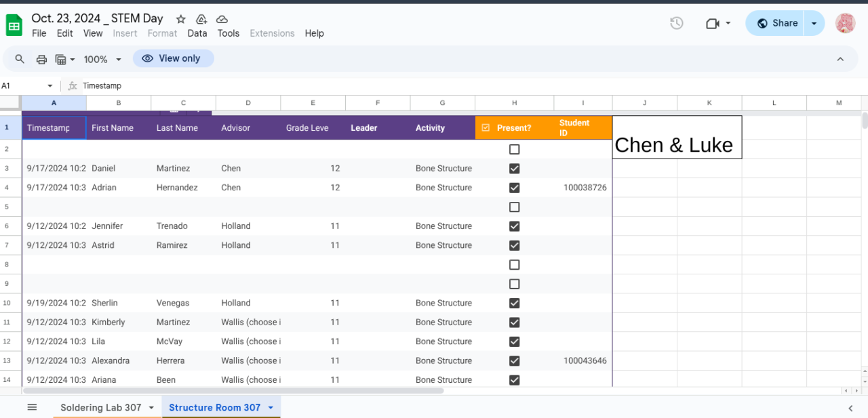The width and height of the screenshot is (868, 418).
Task: Show the side panel chevron at bottom right
Action: pos(850,408)
